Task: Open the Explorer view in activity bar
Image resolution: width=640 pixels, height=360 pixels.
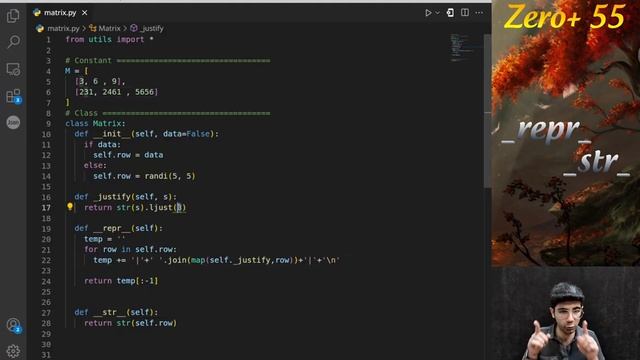Action: 13,16
